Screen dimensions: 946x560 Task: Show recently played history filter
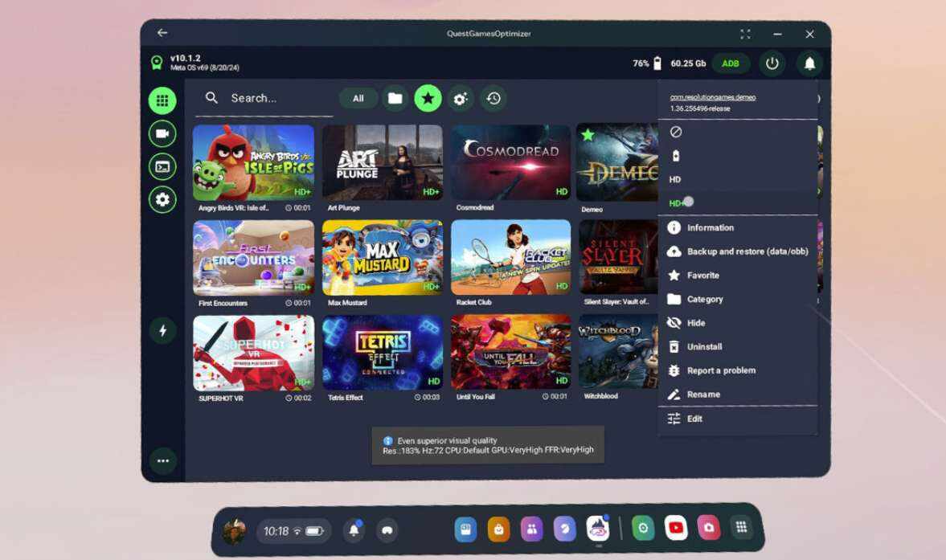pyautogui.click(x=493, y=98)
